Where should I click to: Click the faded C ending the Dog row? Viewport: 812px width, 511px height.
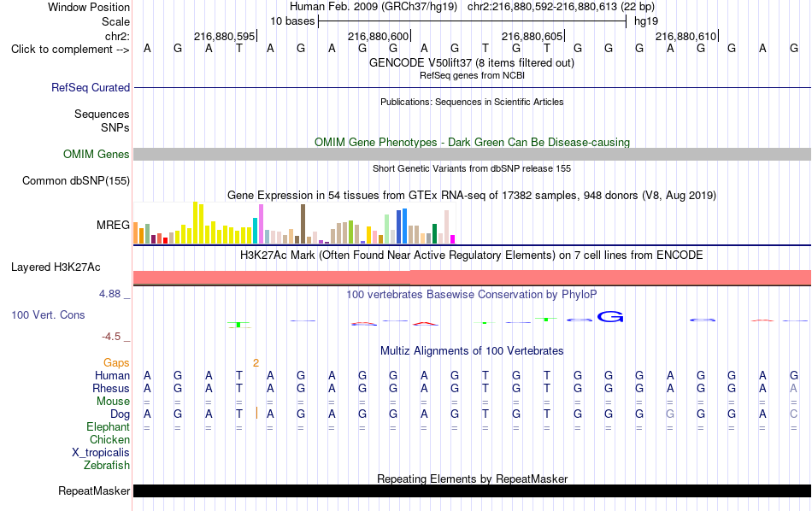pyautogui.click(x=793, y=414)
